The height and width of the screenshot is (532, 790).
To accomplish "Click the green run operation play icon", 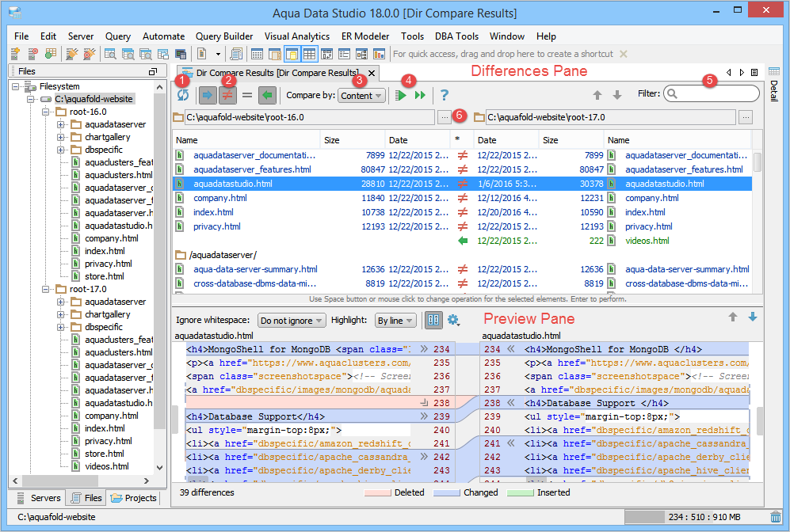I will [x=402, y=95].
